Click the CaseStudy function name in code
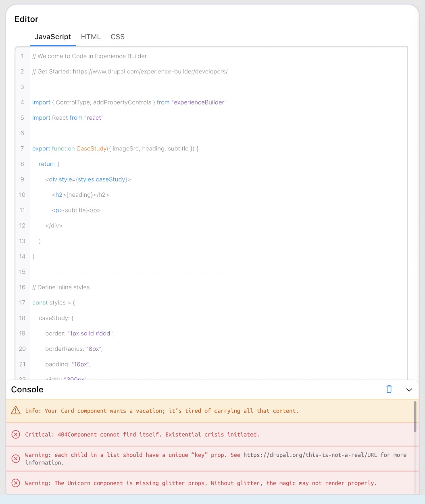Screen dimensions: 425x504 point(92,148)
